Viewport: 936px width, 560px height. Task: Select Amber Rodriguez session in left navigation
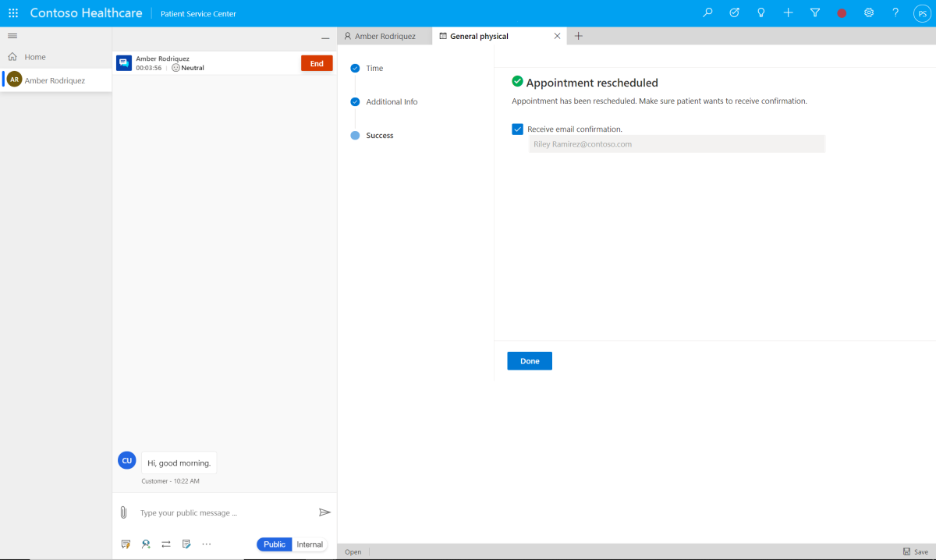[55, 80]
